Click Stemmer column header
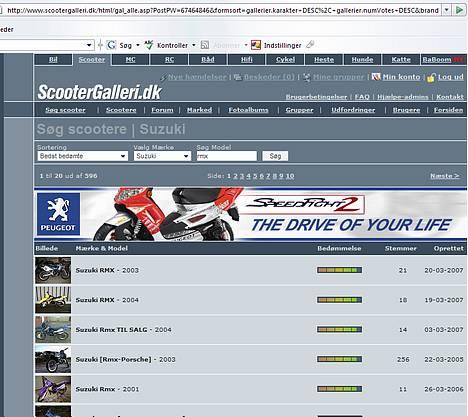The image size is (468, 417). [x=400, y=248]
